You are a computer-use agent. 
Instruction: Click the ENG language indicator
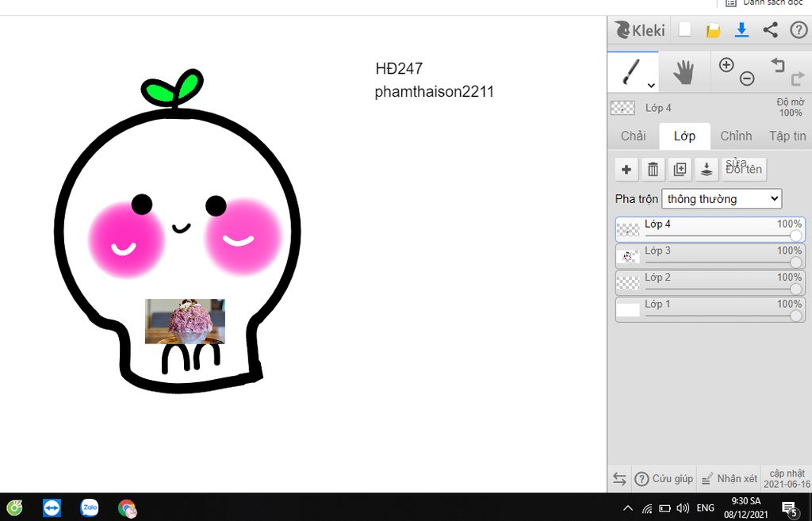click(x=705, y=508)
